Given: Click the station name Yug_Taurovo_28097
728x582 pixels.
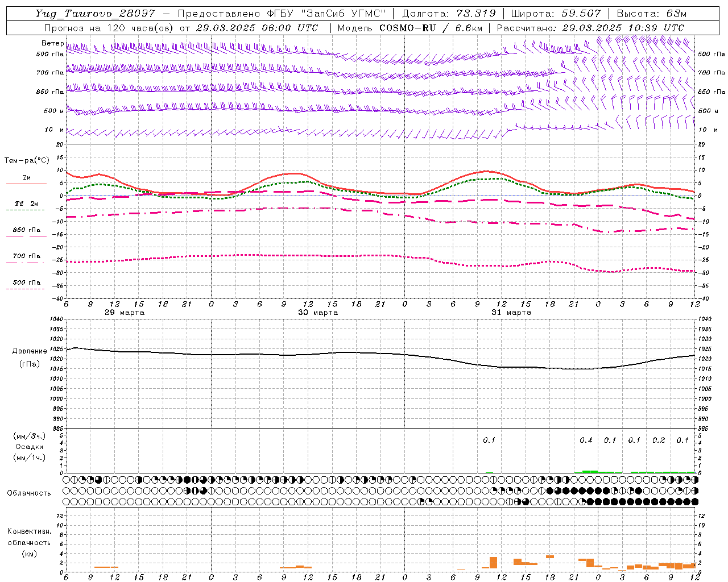Looking at the screenshot, I should (x=95, y=14).
